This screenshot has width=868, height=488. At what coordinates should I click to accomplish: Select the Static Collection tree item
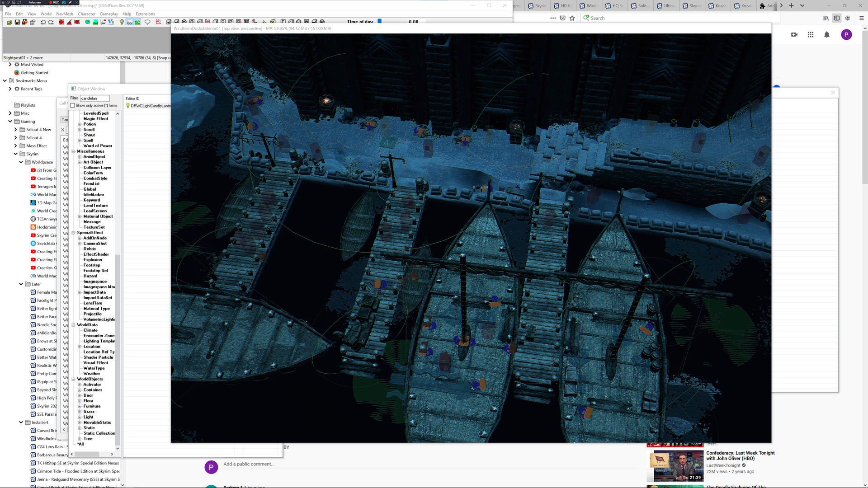point(99,433)
